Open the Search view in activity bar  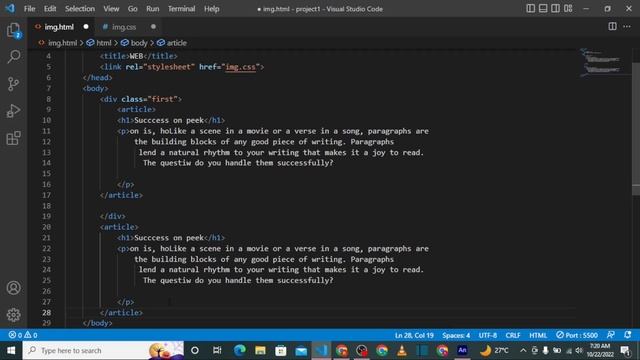coord(13,57)
